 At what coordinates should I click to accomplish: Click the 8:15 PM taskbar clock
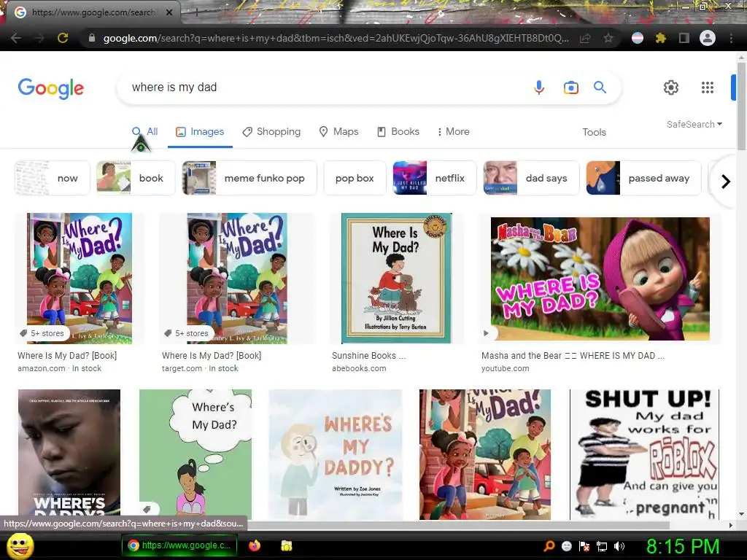[x=683, y=546]
